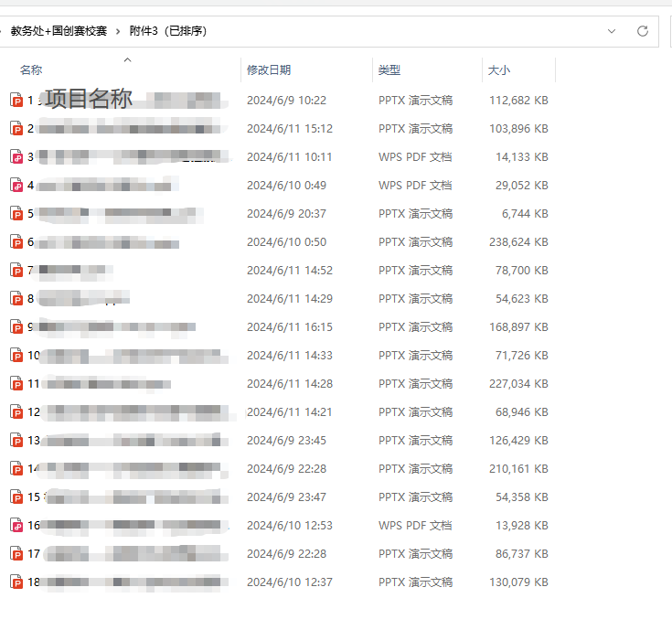Screen dimensions: 672x630
Task: Select the PPTX icon of file 6
Action: (16, 242)
